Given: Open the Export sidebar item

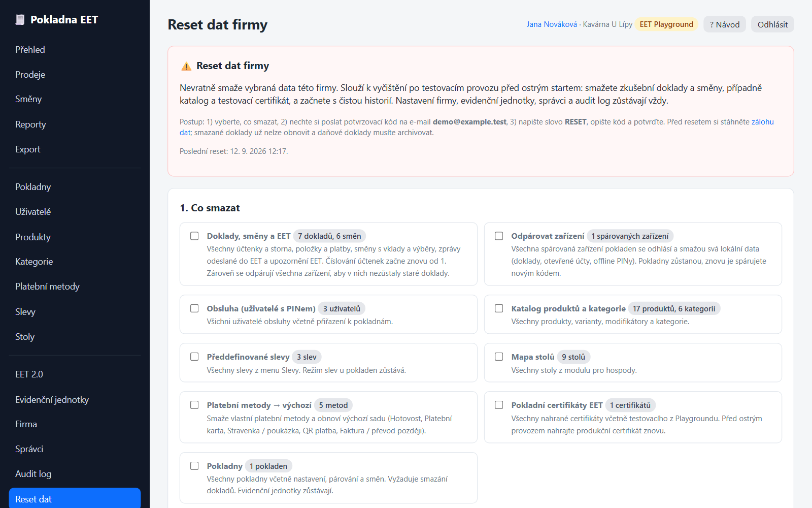Looking at the screenshot, I should click(x=75, y=149).
